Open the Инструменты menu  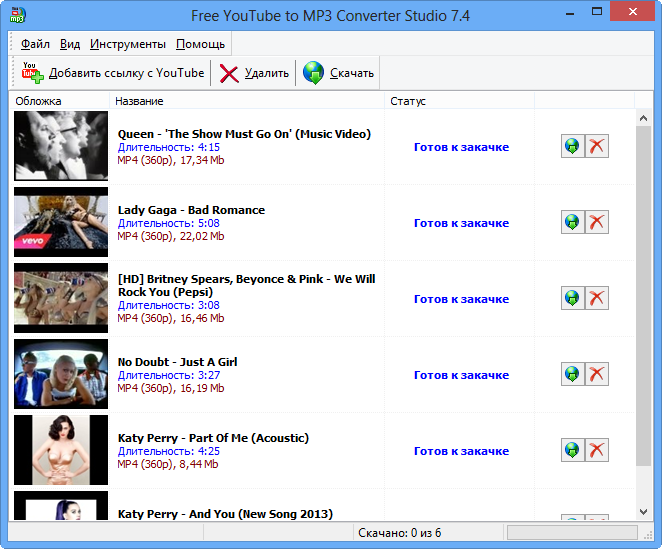click(128, 44)
